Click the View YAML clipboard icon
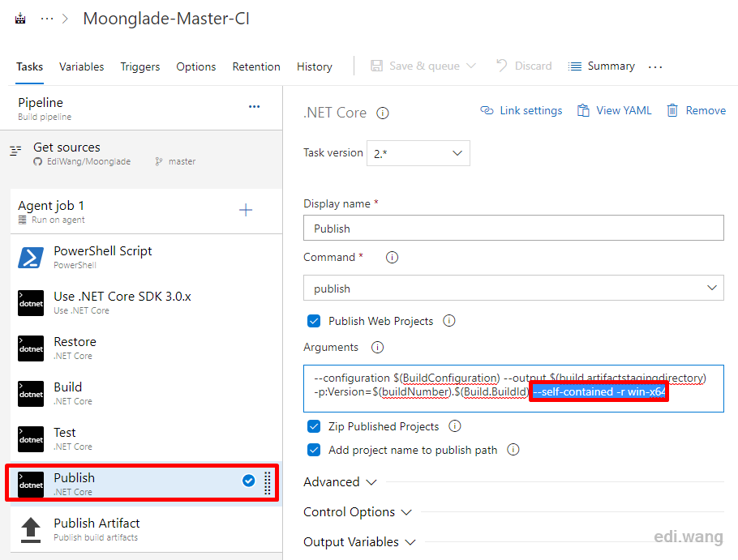 pos(583,110)
